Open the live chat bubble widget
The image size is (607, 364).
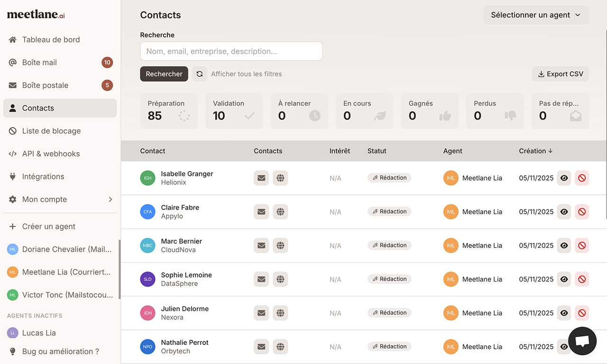coord(582,341)
